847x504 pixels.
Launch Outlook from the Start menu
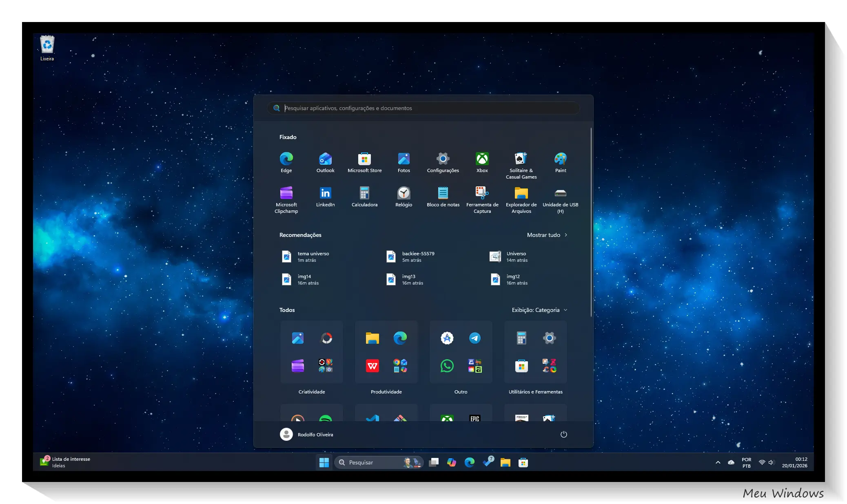325,159
